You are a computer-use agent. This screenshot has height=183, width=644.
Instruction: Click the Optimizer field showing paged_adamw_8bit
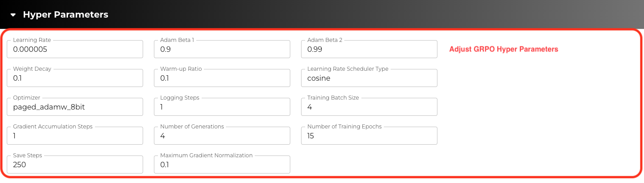coord(75,107)
